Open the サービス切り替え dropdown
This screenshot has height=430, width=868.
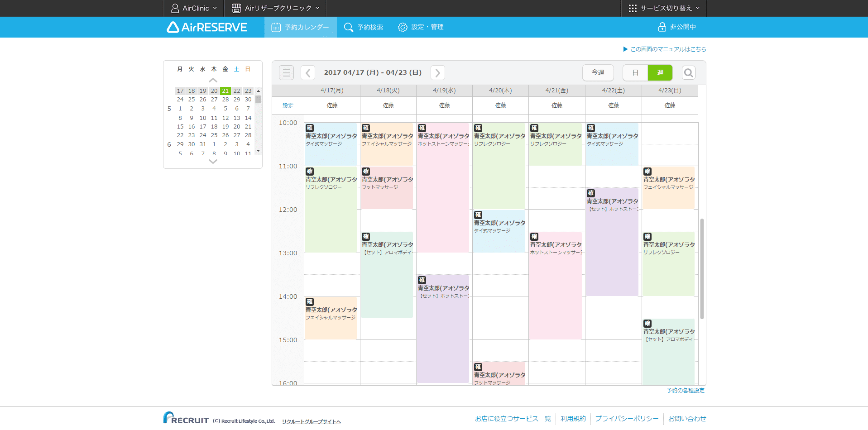[664, 8]
